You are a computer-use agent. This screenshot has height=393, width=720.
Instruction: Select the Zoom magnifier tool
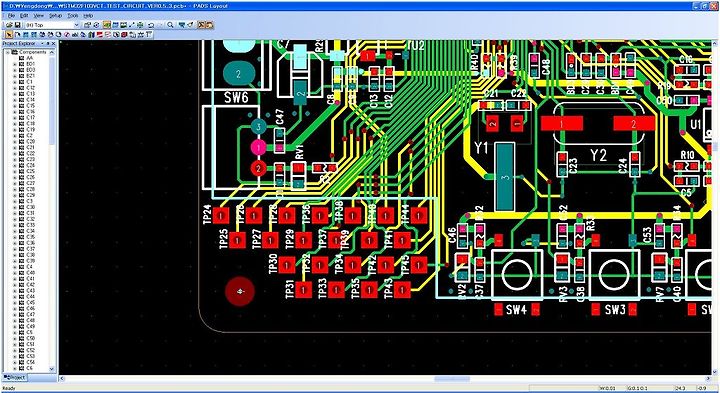[x=170, y=25]
